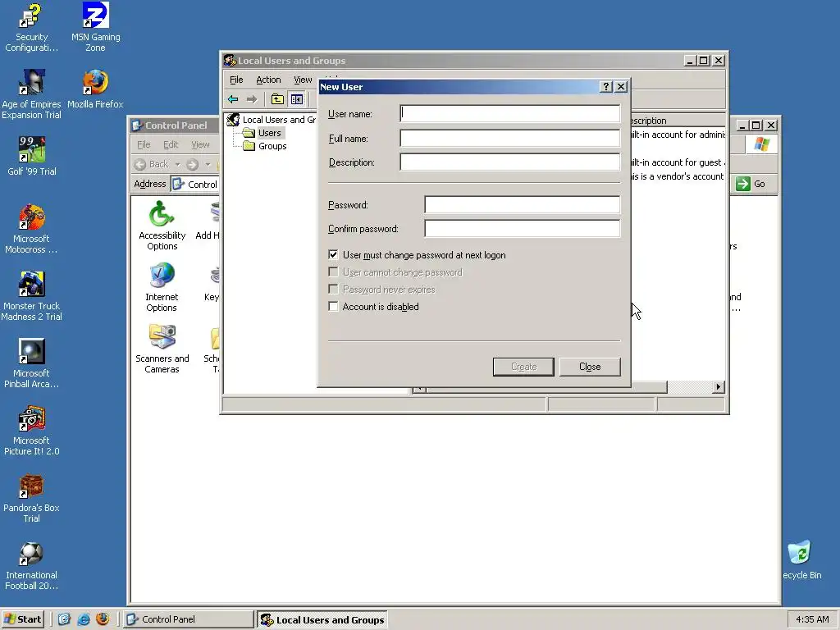Open Internet Options in Control Panel
The width and height of the screenshot is (840, 630).
[x=162, y=287]
